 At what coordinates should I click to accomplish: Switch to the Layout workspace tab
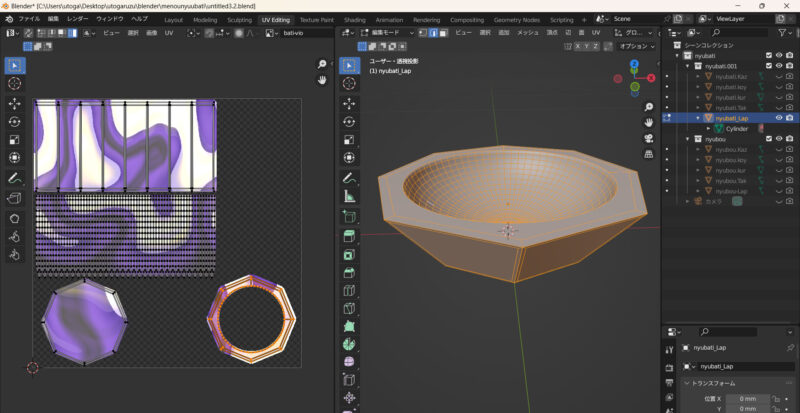173,20
